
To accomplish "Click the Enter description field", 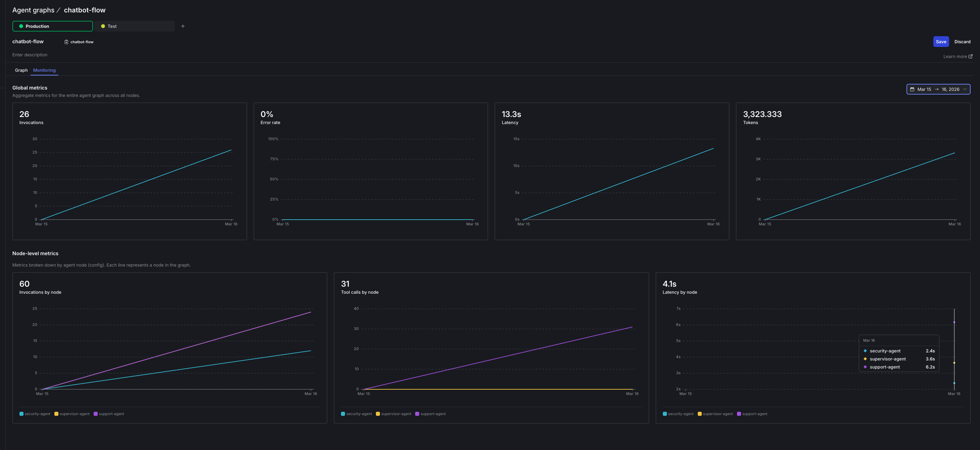I will coord(30,54).
